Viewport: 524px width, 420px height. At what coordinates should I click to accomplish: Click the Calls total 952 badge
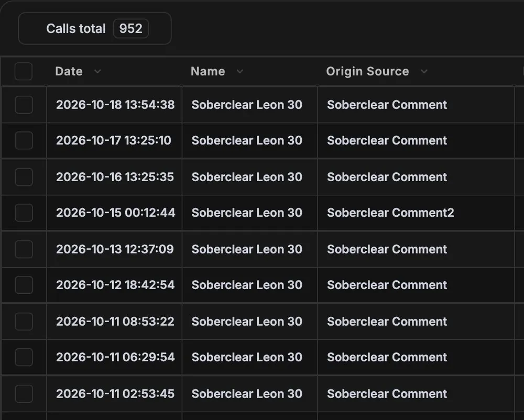(95, 28)
